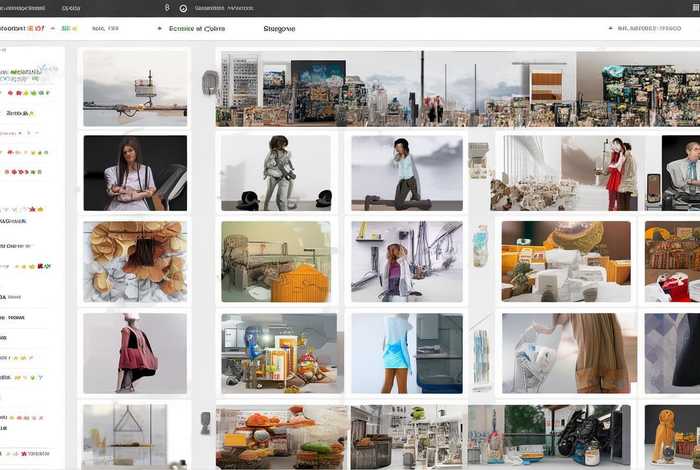Switch to the Ecoiuse at Colins tab
Screen dimensions: 700x470
199,29
